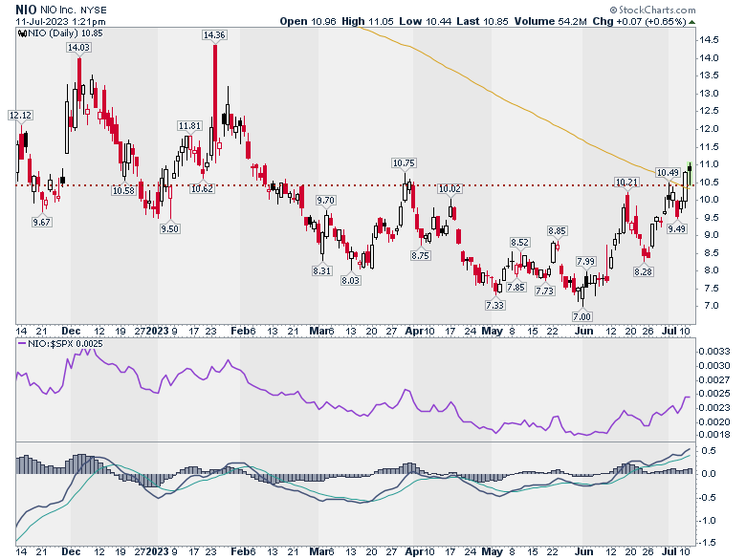The width and height of the screenshot is (746, 560).
Task: Click the 11.81 price callout
Action: point(189,125)
